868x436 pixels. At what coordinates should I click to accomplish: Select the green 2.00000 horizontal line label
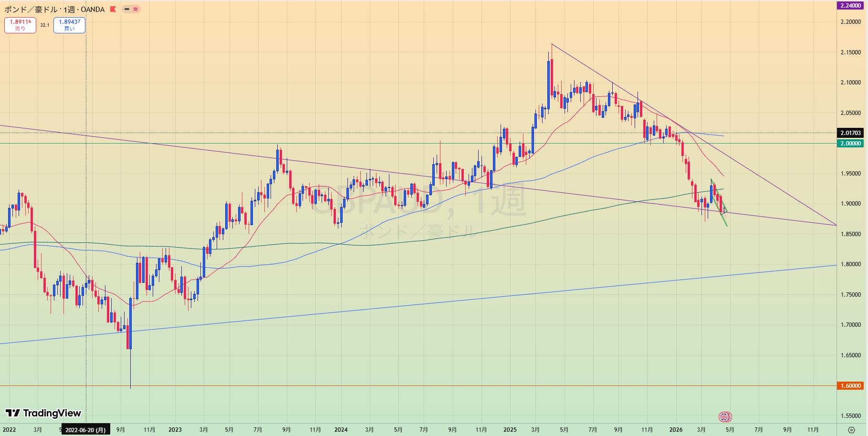pos(850,144)
